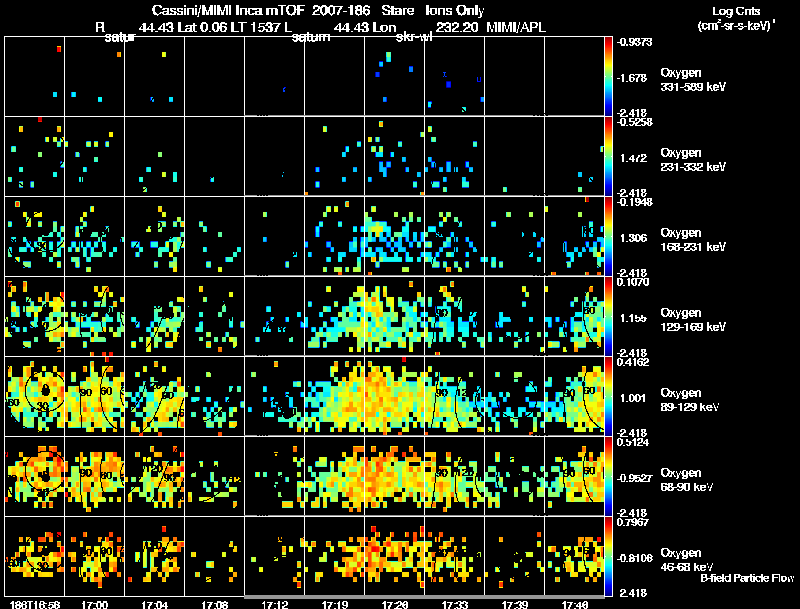Click the 17:33 time axis label

(455, 604)
